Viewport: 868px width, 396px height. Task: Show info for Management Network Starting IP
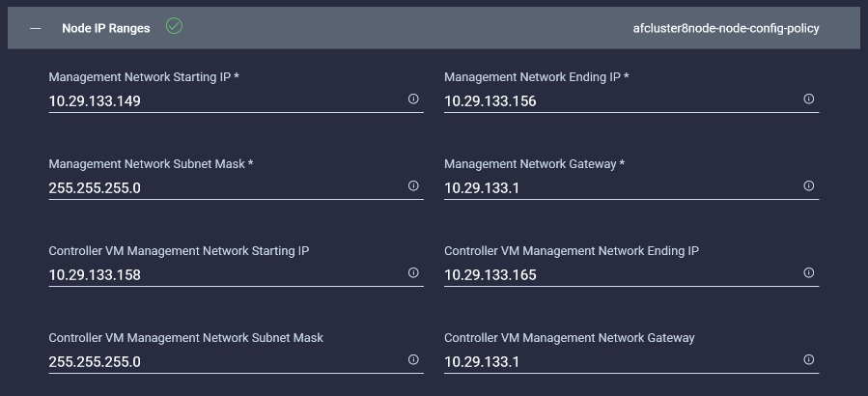pyautogui.click(x=413, y=99)
